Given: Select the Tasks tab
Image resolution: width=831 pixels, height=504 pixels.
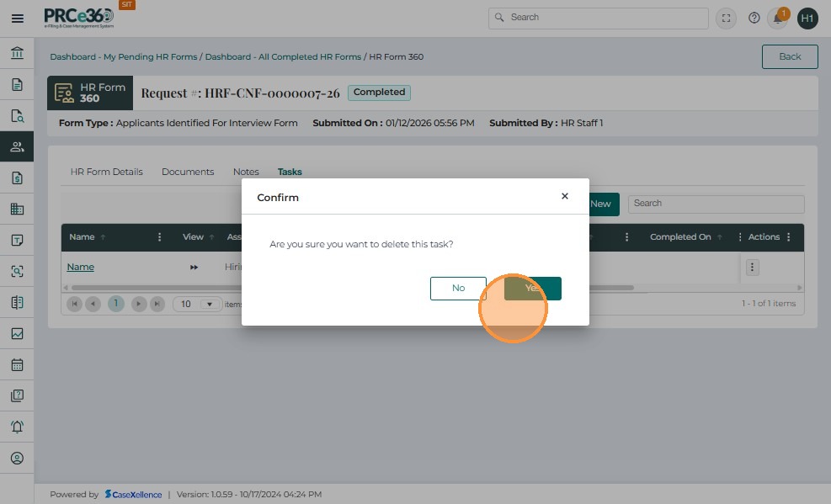Looking at the screenshot, I should click(290, 172).
